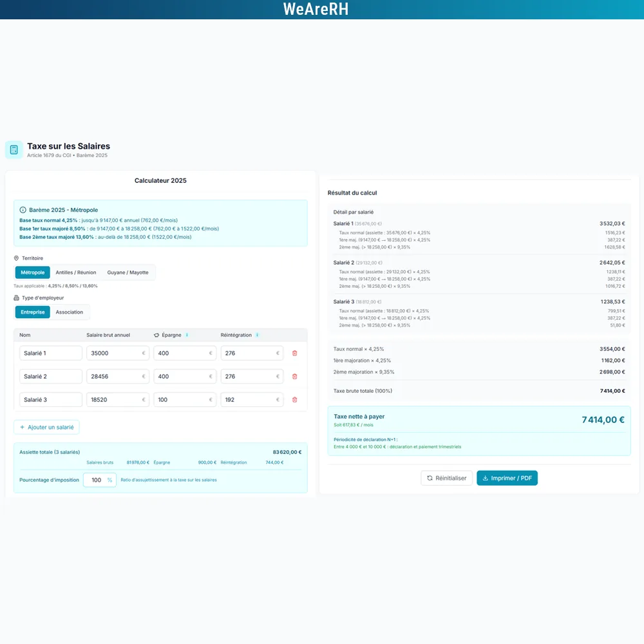This screenshot has width=644, height=644.
Task: Click the Salarié 3 total 1 238,53 €
Action: click(613, 302)
